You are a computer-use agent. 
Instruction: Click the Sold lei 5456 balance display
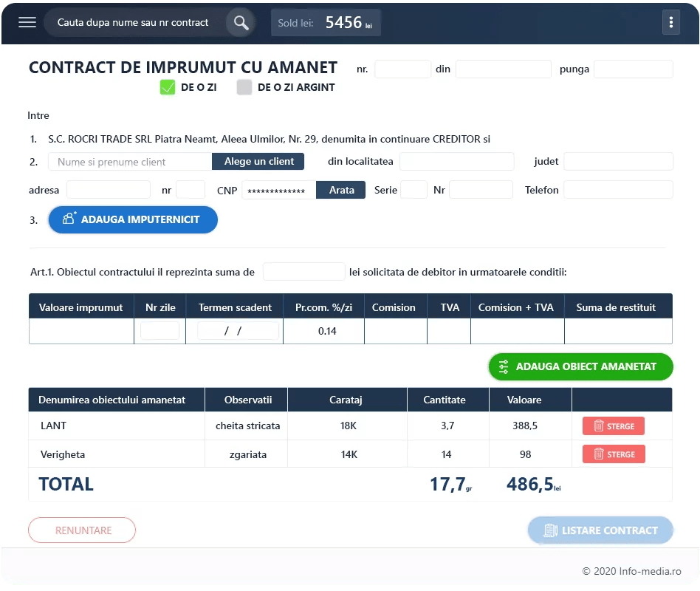pos(326,22)
